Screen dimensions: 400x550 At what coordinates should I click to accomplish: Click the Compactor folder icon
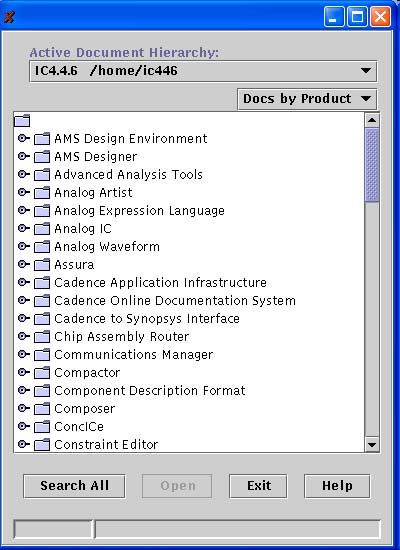pos(42,373)
